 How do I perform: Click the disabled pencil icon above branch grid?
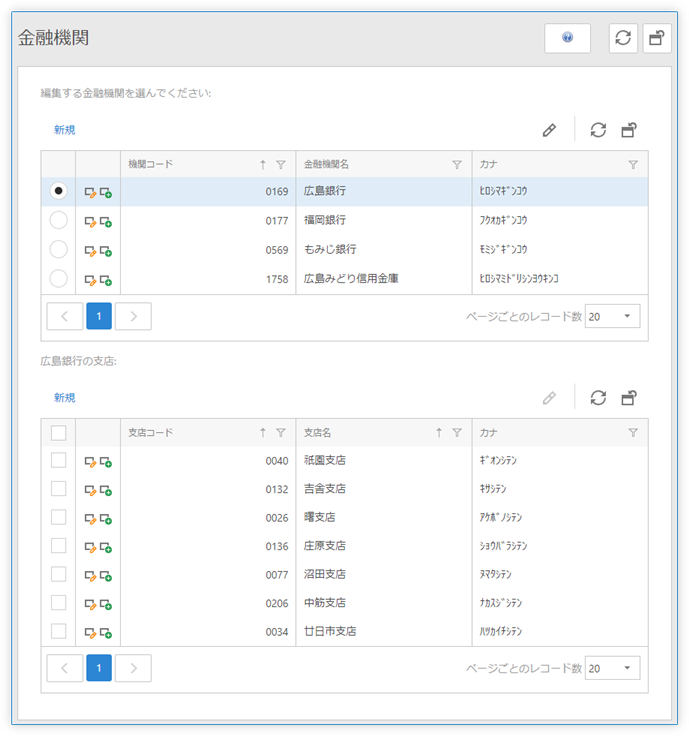[549, 398]
